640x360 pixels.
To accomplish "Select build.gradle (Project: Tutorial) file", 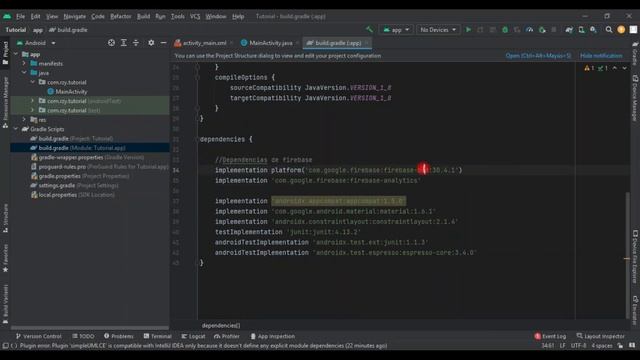I will coord(72,139).
